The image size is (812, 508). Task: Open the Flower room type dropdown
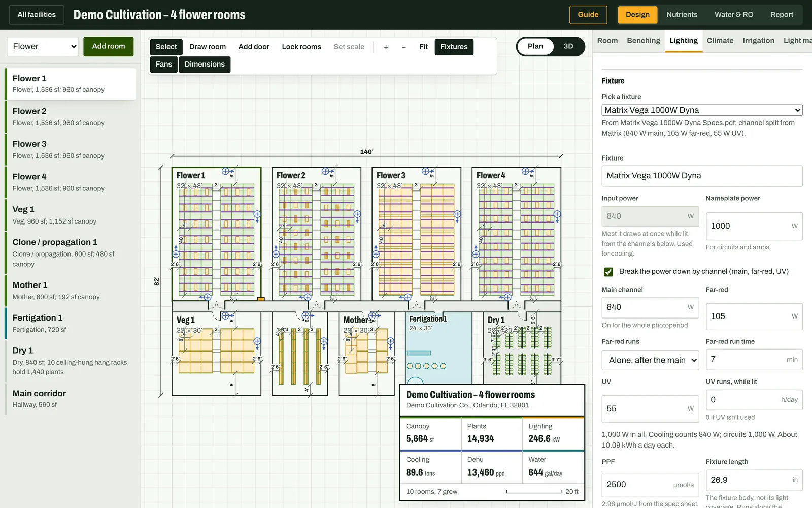point(43,46)
